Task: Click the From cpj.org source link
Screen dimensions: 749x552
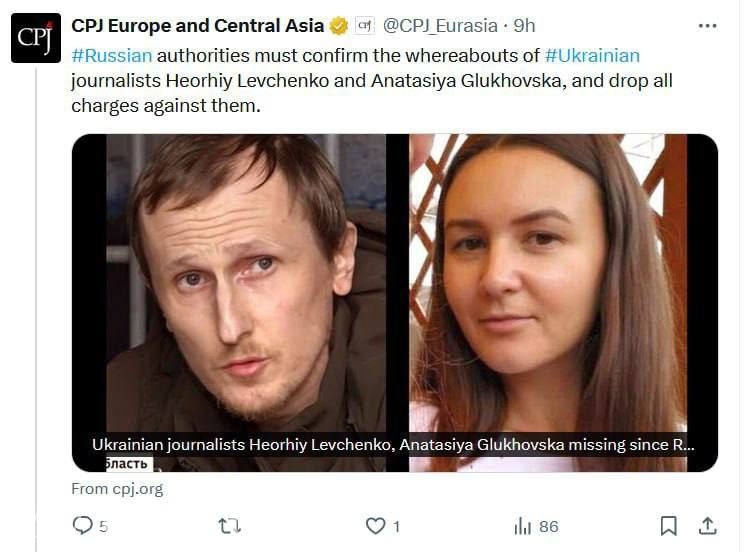Action: pyautogui.click(x=117, y=489)
